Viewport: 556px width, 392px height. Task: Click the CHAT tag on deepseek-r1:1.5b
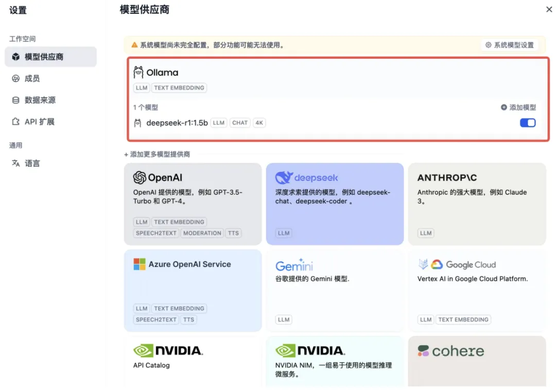click(240, 123)
